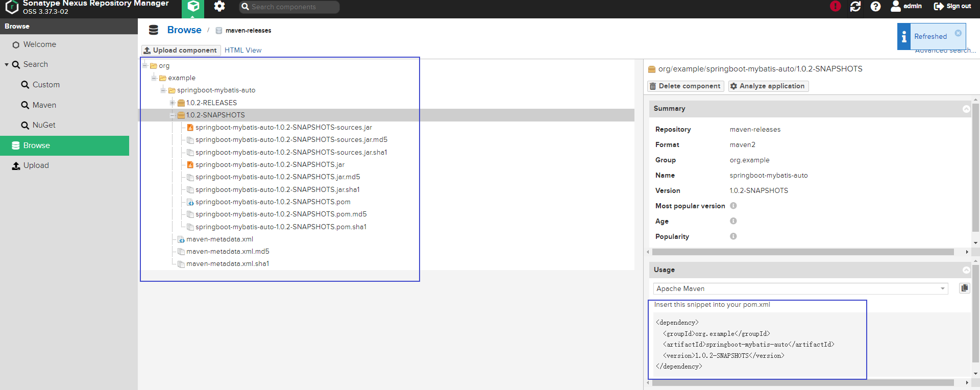Collapse 1.0.2-SNAPSHOTS component node
The image size is (980, 390).
(173, 115)
